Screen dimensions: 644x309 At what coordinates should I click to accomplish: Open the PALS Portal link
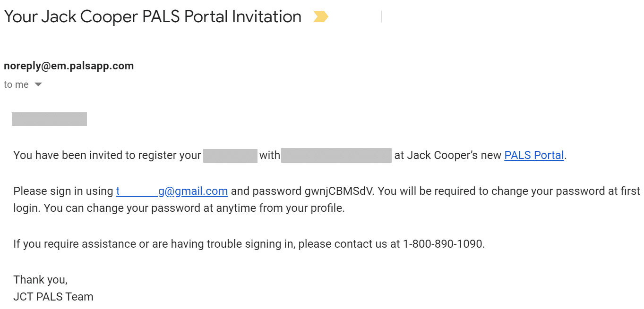click(x=534, y=155)
